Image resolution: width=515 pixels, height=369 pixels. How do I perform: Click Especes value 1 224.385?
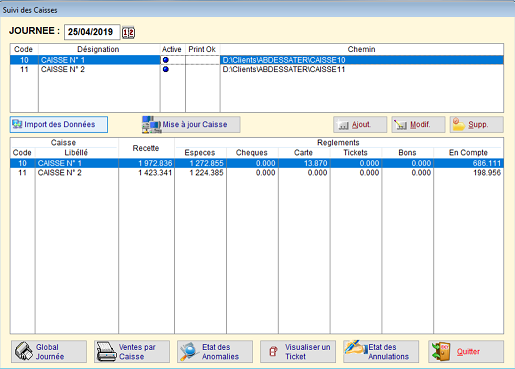pyautogui.click(x=207, y=173)
